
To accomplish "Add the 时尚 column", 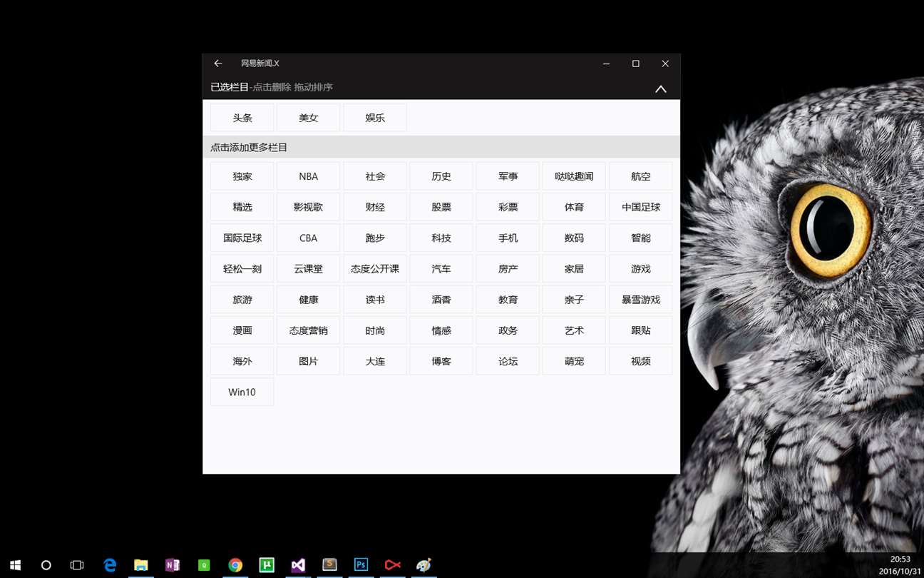I will tap(375, 330).
